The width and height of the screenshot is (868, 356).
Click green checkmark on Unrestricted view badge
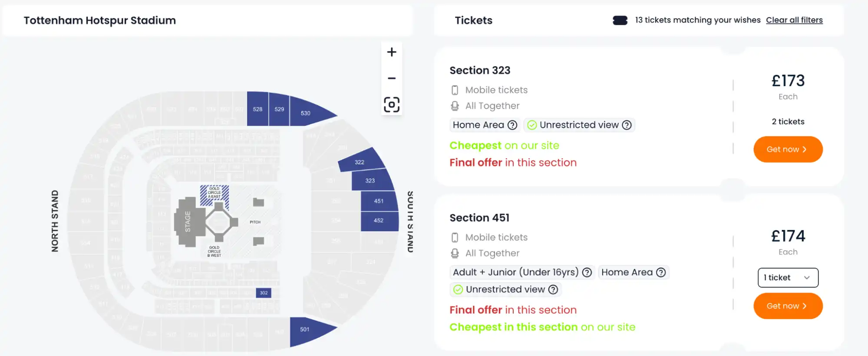coord(532,125)
